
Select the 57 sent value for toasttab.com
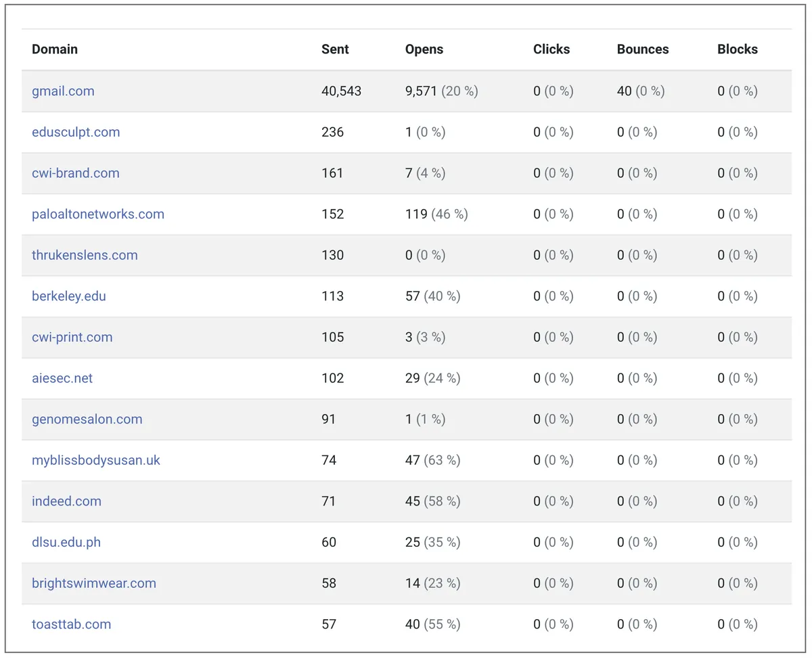pyautogui.click(x=329, y=624)
